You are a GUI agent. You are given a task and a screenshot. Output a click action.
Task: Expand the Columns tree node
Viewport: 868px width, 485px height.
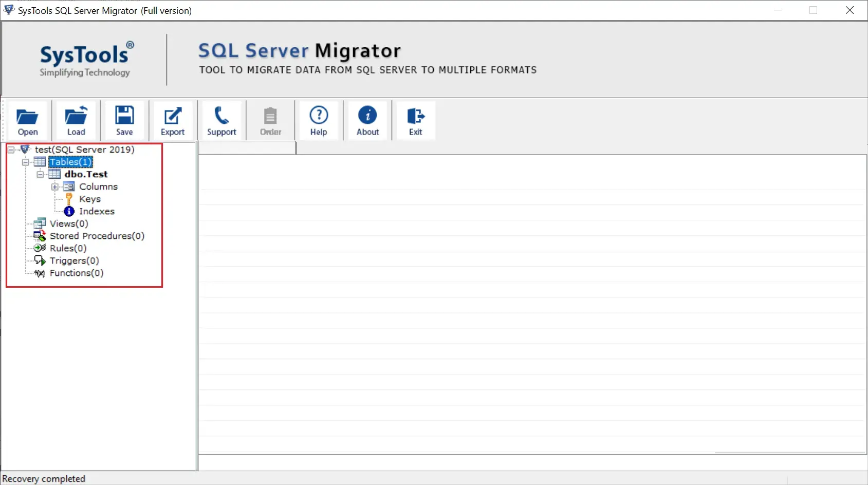[54, 186]
